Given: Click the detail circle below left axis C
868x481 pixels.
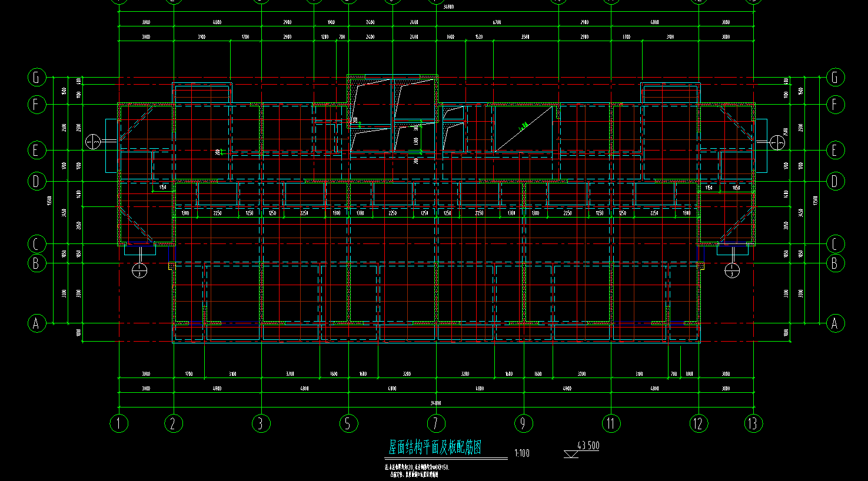Looking at the screenshot, I should coord(139,271).
